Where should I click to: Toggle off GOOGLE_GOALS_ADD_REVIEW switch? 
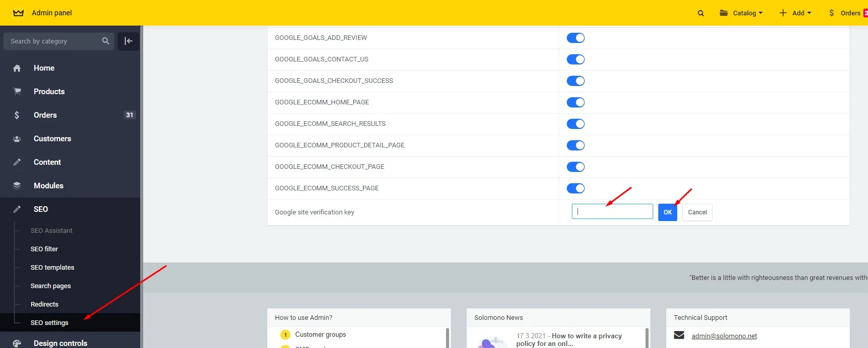(x=575, y=38)
